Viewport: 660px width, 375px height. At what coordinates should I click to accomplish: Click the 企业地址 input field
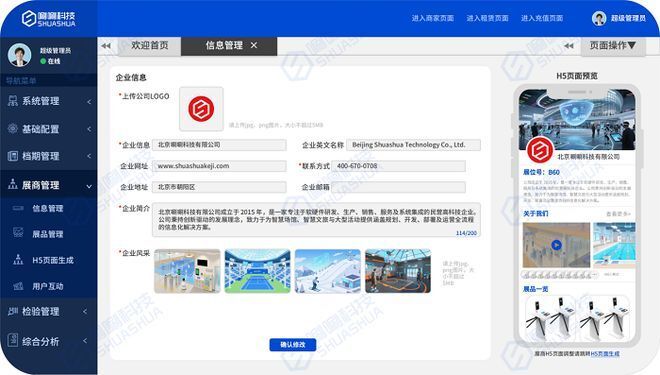pos(219,187)
